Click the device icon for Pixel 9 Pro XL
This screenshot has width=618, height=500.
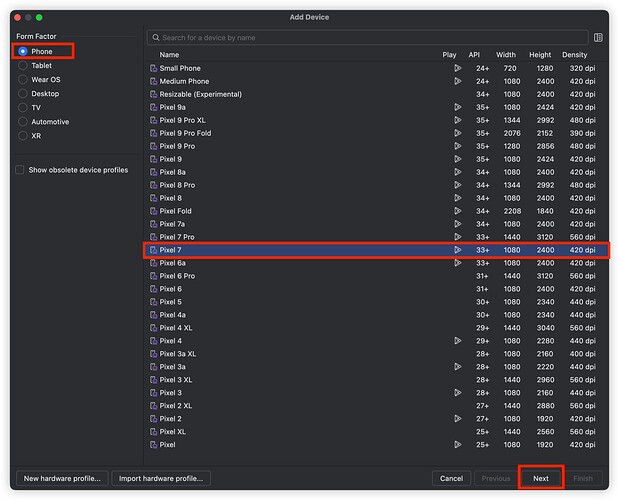(x=153, y=121)
